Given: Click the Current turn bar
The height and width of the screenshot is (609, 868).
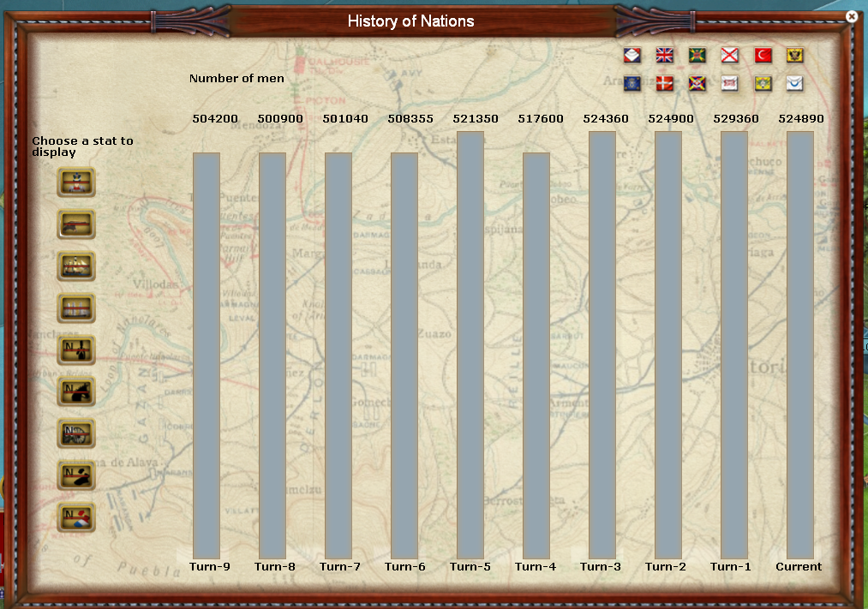Looking at the screenshot, I should point(799,344).
